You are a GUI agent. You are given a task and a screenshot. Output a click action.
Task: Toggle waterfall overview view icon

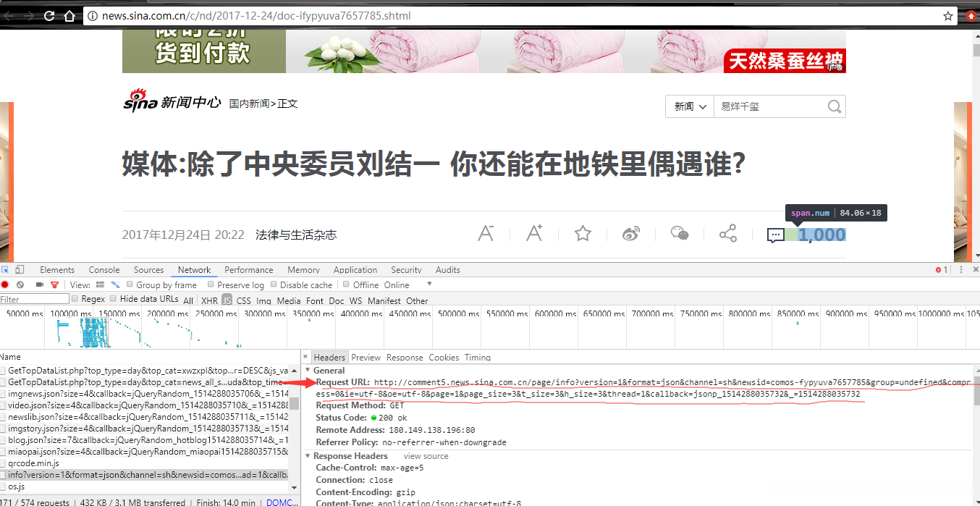click(x=115, y=284)
